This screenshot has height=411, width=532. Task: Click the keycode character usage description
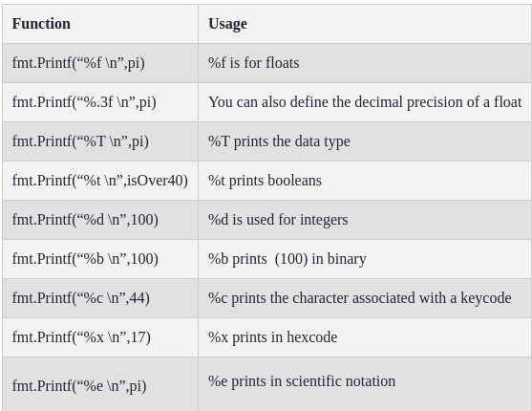click(x=360, y=298)
